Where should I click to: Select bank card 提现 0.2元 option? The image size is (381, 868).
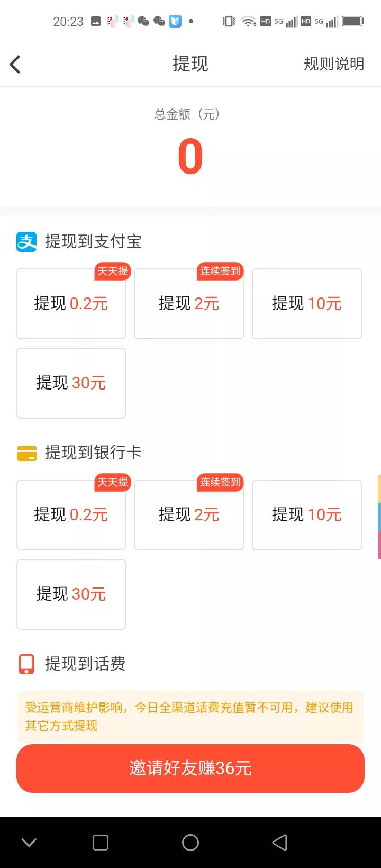pos(71,515)
